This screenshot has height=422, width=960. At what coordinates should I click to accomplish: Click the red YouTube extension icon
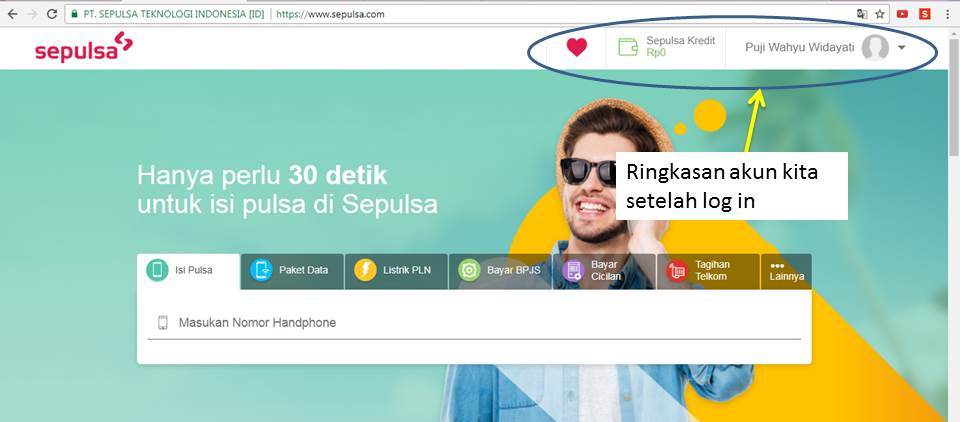pos(902,13)
